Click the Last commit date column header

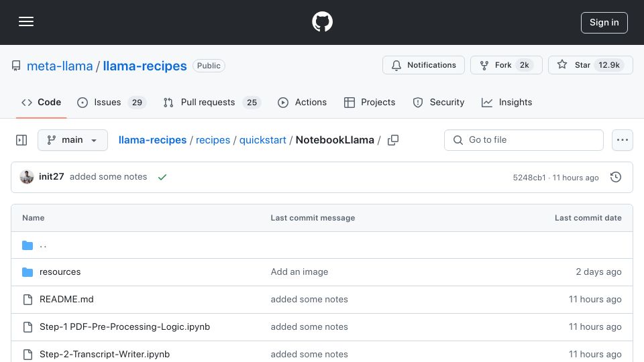[x=588, y=218]
